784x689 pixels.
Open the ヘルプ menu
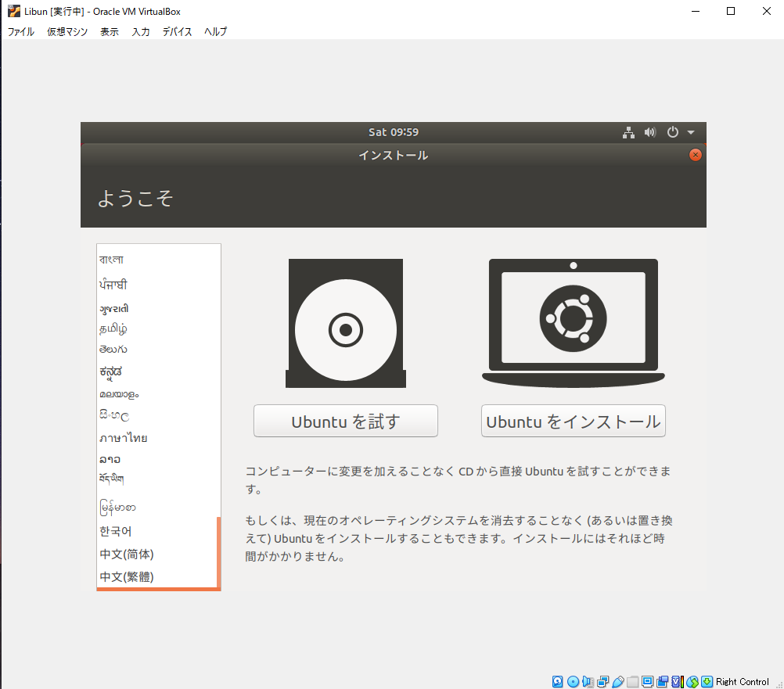[x=215, y=31]
